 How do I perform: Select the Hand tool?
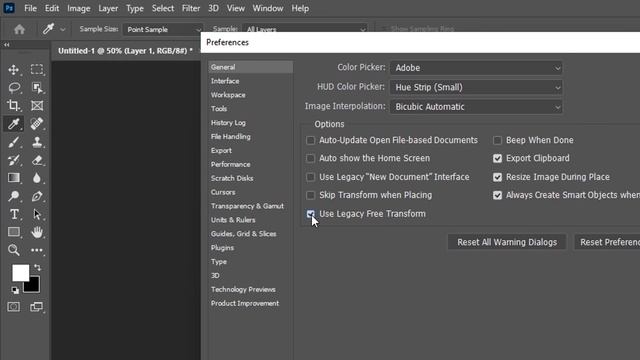37,232
